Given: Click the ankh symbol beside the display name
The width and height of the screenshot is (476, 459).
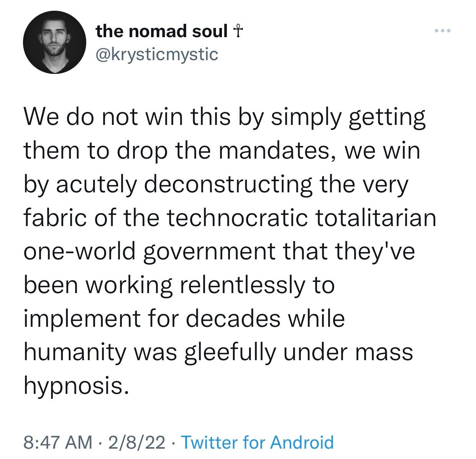Looking at the screenshot, I should point(238,31).
